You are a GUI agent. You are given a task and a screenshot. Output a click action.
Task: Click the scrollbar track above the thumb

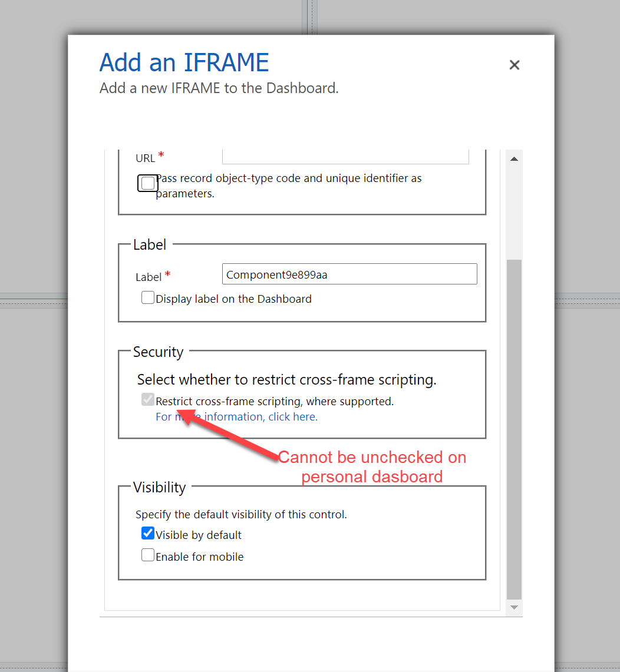513,212
